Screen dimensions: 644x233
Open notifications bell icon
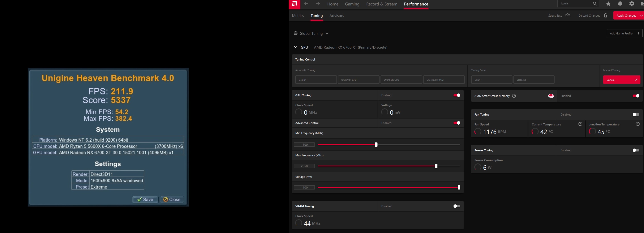point(620,4)
